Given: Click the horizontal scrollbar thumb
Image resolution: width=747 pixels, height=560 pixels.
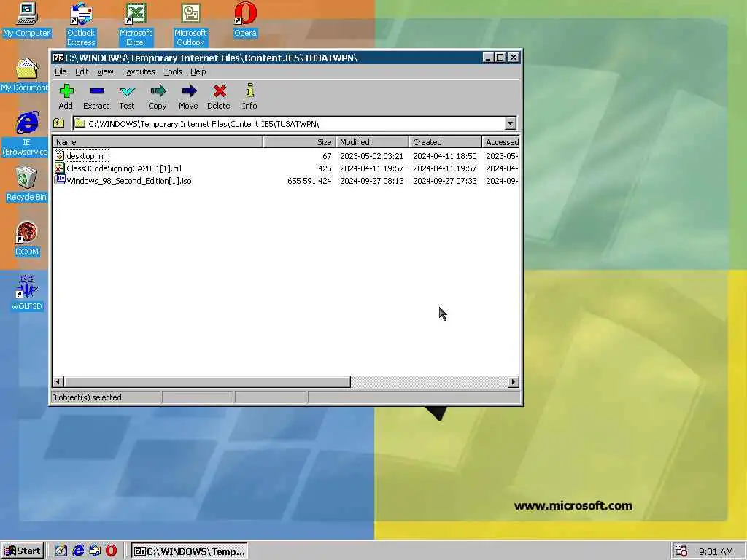Looking at the screenshot, I should click(207, 382).
